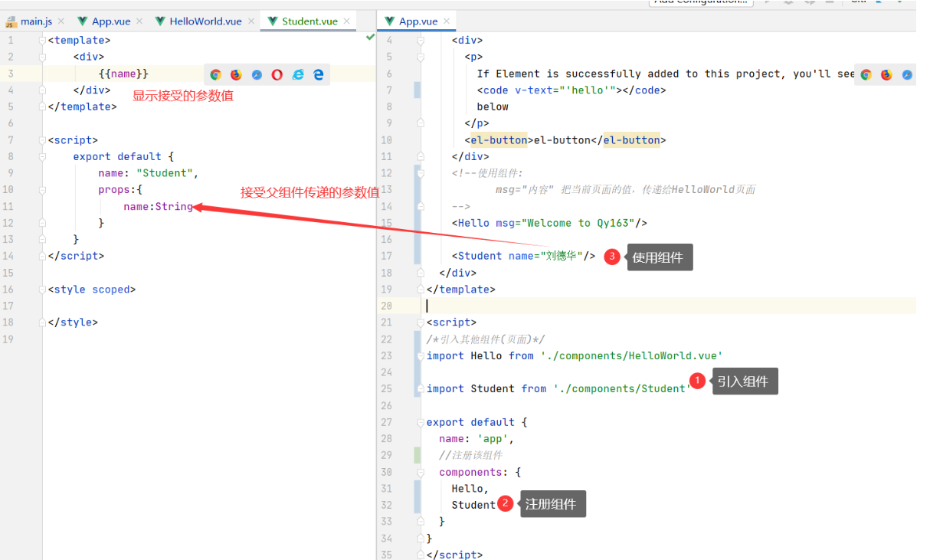The height and width of the screenshot is (560, 930).
Task: Close App.vue tab in right pane
Action: pyautogui.click(x=447, y=21)
